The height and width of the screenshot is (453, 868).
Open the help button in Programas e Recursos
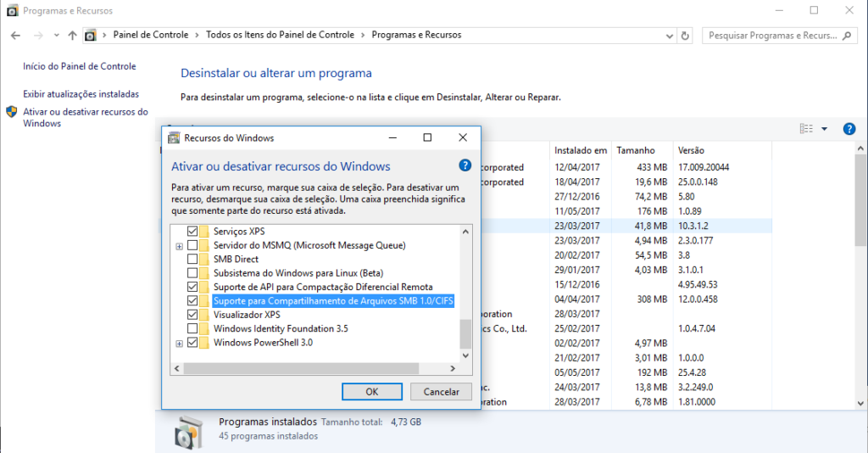click(849, 129)
